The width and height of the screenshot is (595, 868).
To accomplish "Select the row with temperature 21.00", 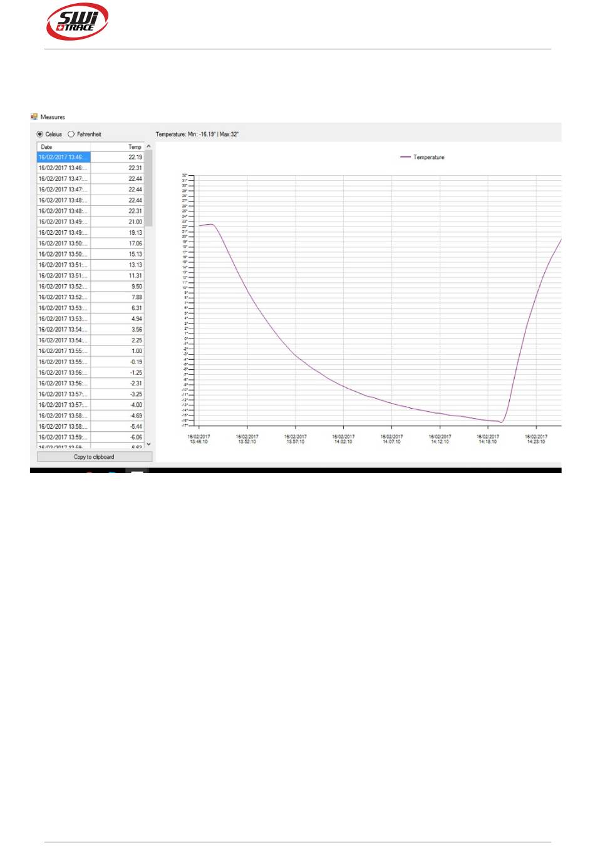I will click(90, 222).
